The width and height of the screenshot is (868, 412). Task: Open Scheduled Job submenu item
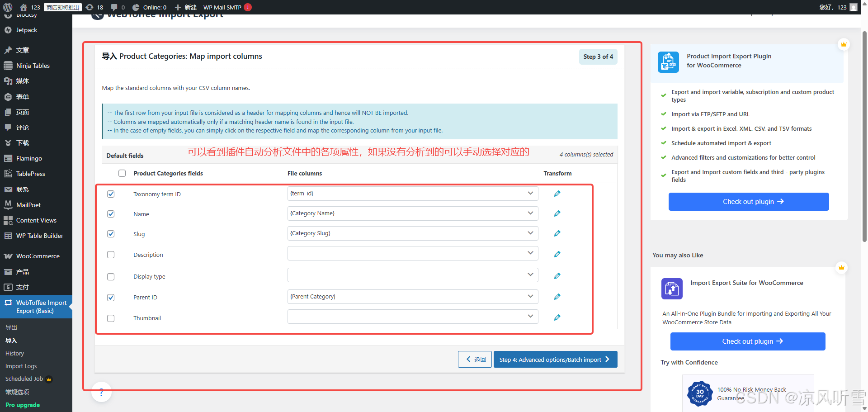24,379
